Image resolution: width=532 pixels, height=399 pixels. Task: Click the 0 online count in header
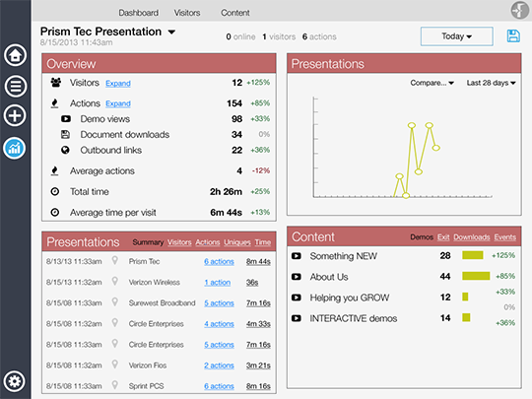coord(240,36)
